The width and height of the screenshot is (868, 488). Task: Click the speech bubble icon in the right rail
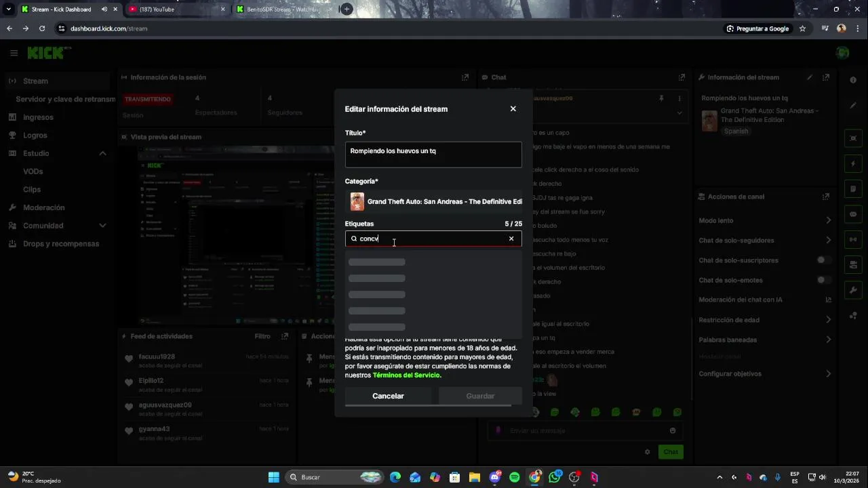[x=853, y=213]
